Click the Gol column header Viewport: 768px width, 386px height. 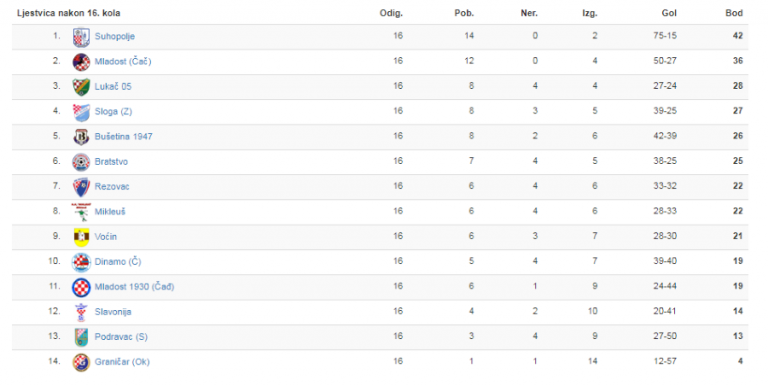pos(669,13)
